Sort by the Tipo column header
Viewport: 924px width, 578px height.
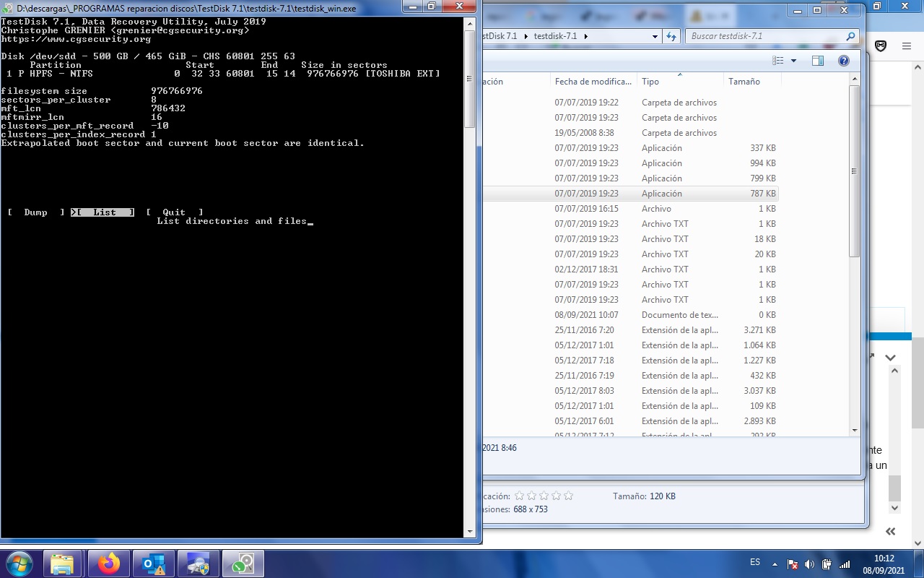coord(680,82)
